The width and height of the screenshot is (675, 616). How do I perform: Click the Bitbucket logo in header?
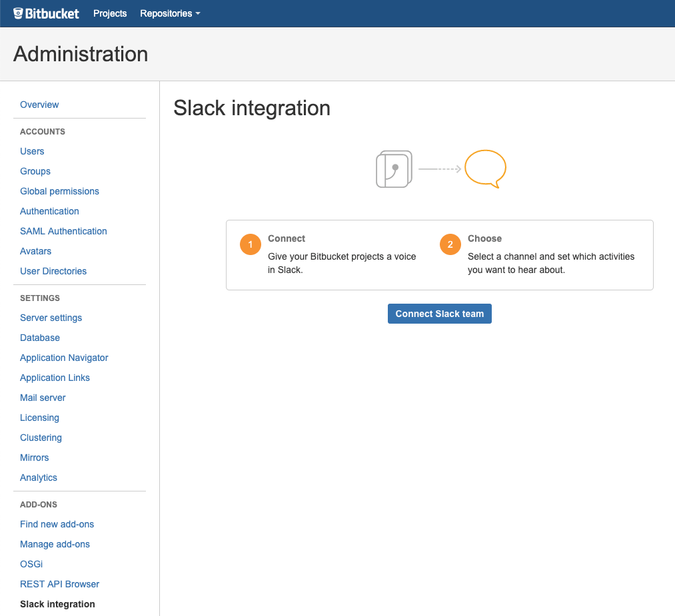(x=46, y=14)
